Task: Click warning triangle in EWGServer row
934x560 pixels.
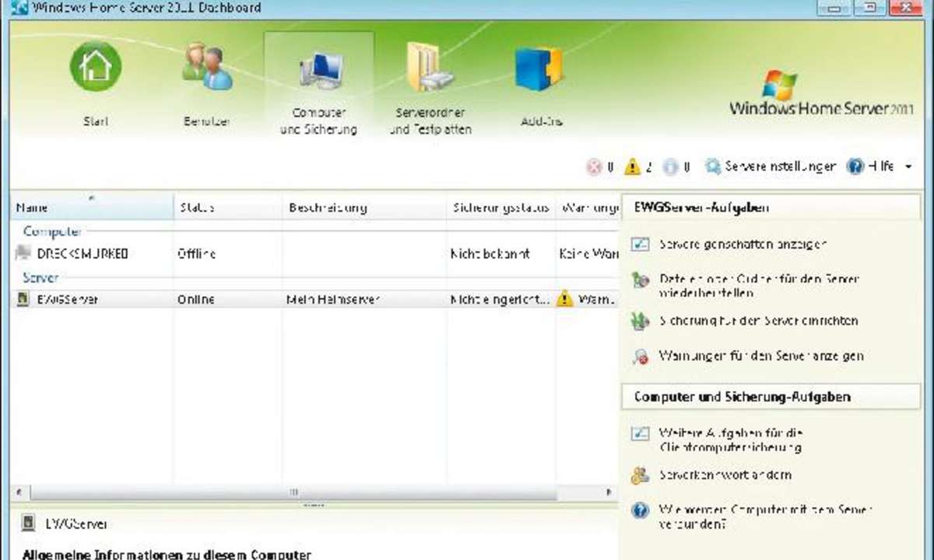Action: click(565, 299)
